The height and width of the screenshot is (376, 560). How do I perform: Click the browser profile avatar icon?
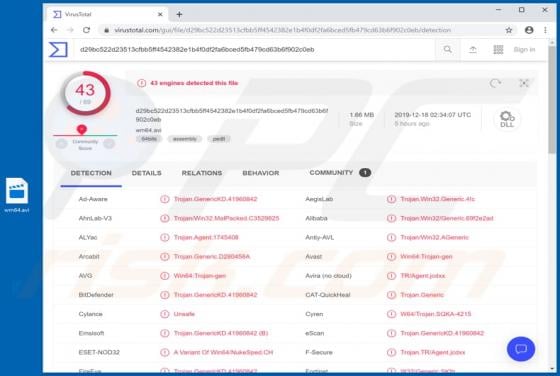pos(529,30)
